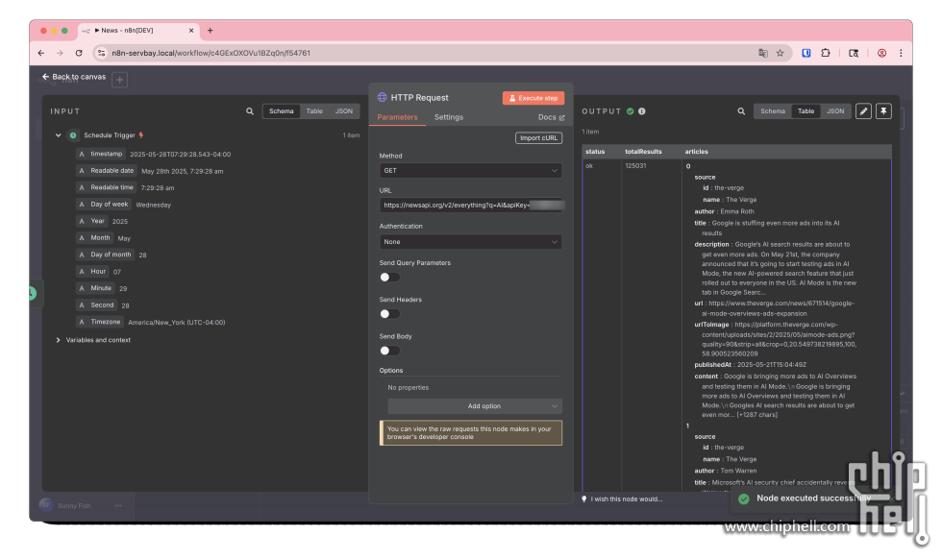Click the lightbulb feedback icon
Viewport: 942px width, 560px height.
coord(584,499)
